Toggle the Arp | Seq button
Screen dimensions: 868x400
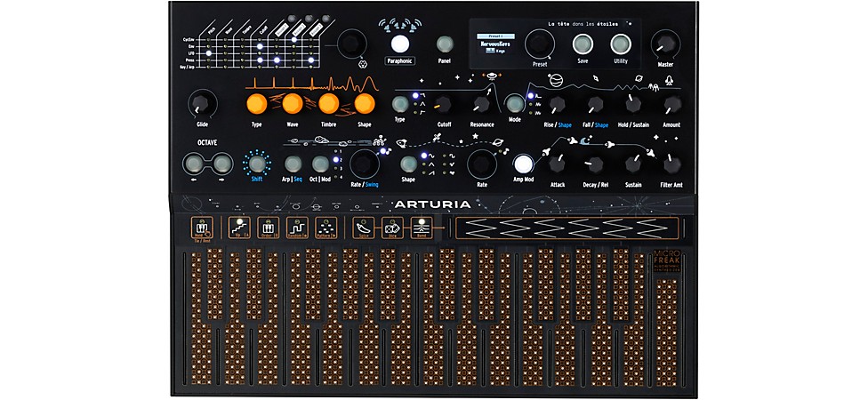tap(292, 164)
